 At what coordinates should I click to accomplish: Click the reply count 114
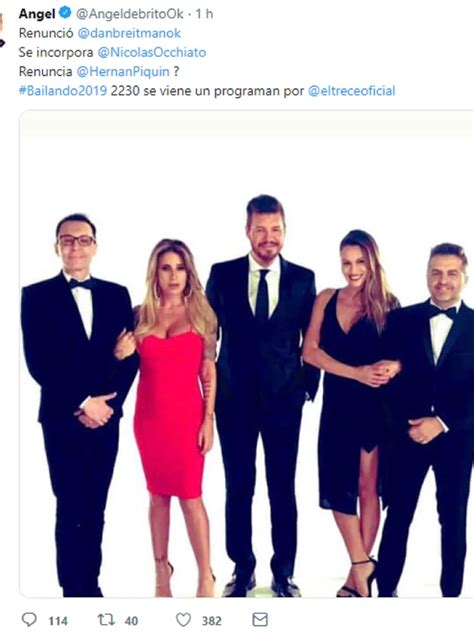58,621
